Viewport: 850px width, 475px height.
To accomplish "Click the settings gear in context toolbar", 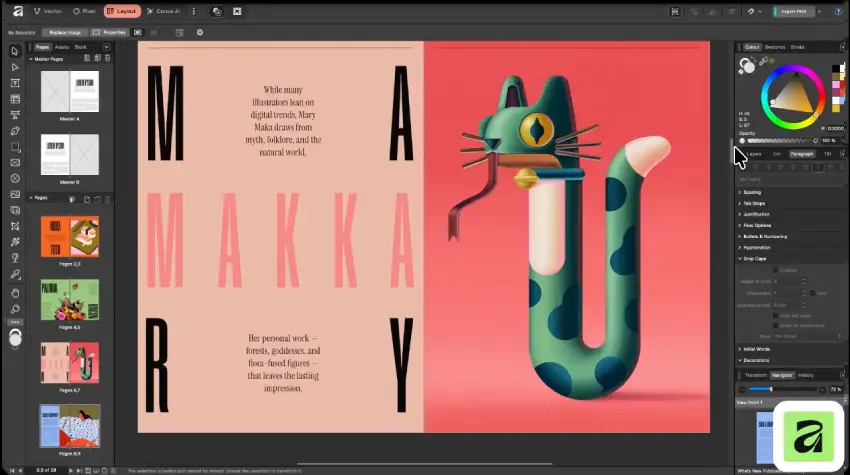I will (x=199, y=33).
